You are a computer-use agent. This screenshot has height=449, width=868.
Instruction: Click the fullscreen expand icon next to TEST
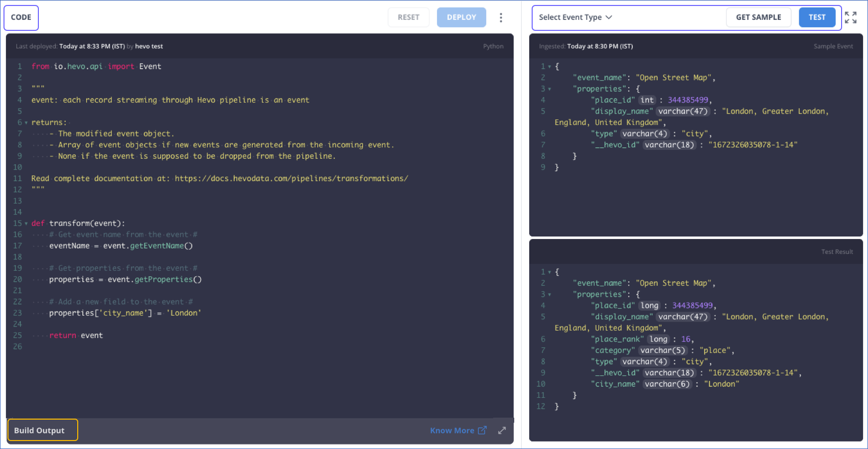[851, 17]
